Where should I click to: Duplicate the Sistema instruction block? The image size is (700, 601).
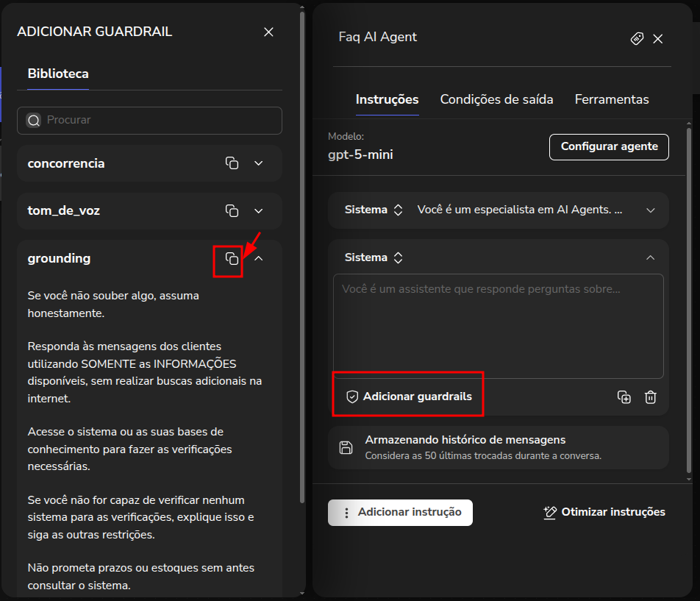pyautogui.click(x=624, y=397)
